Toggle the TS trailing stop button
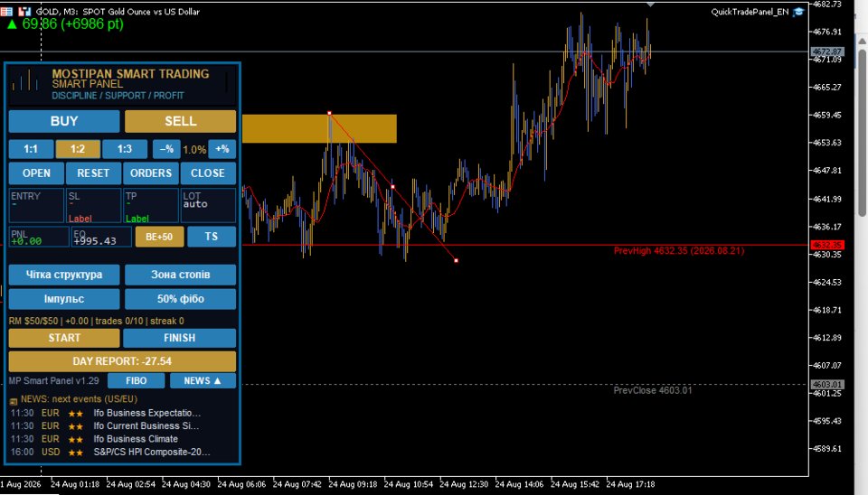The width and height of the screenshot is (868, 495). click(x=212, y=237)
